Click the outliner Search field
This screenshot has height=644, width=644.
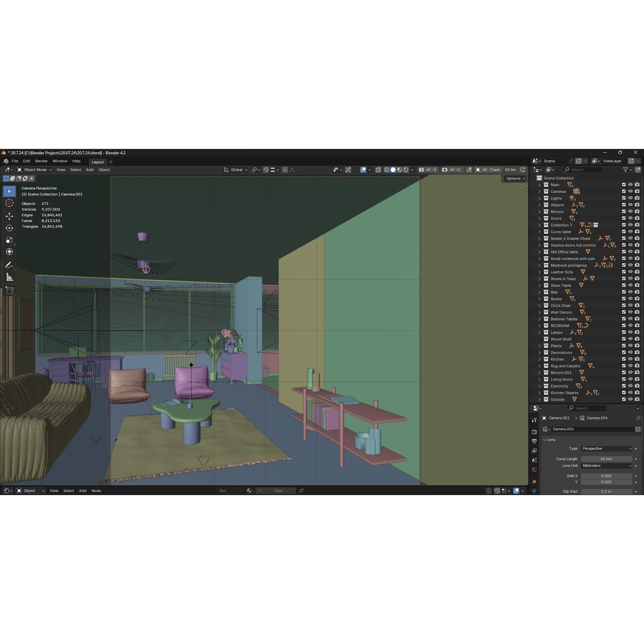click(584, 170)
